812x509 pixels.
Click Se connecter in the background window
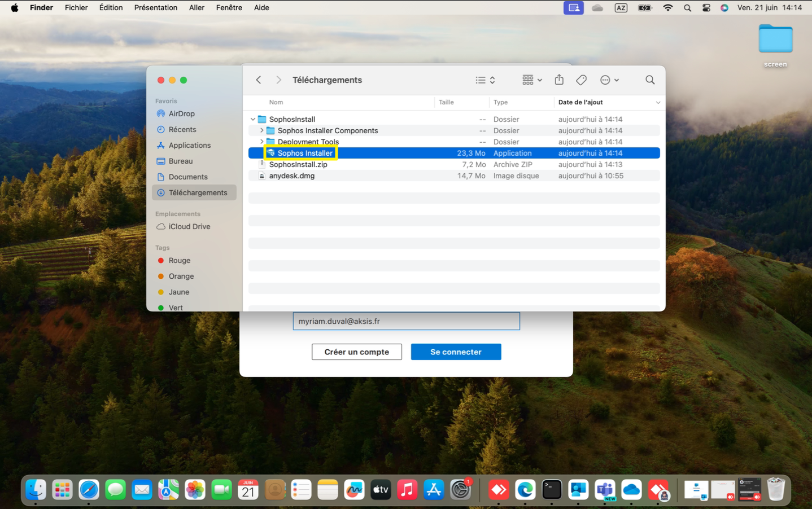point(456,352)
